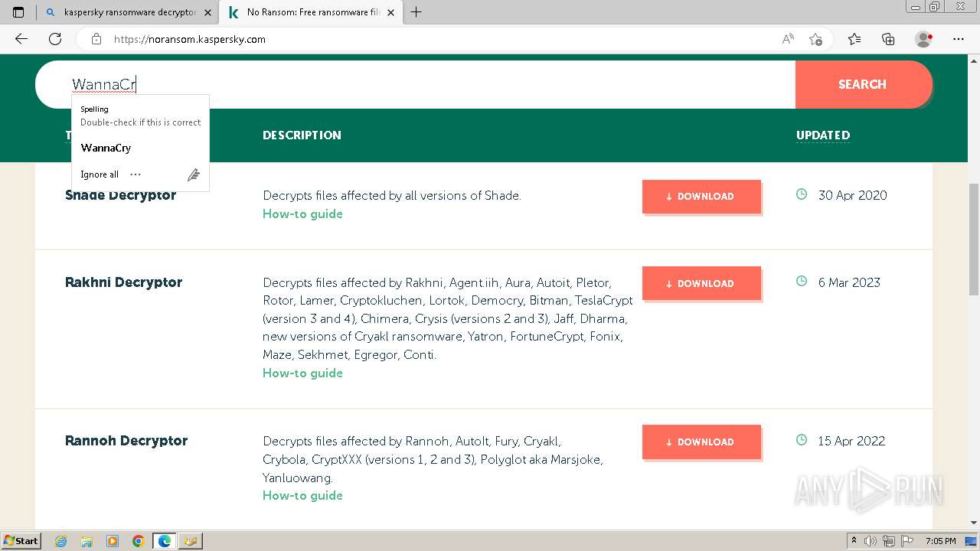Click the scrollbar down arrow

973,523
